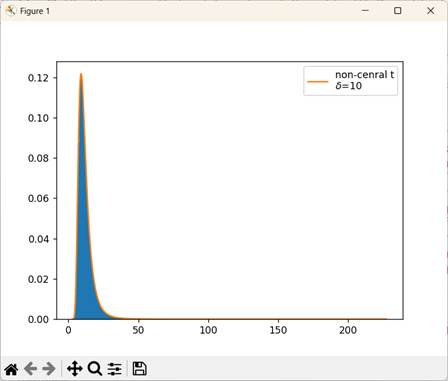Click the 'Figure 1' window title text
The width and height of the screenshot is (448, 381).
(x=35, y=11)
